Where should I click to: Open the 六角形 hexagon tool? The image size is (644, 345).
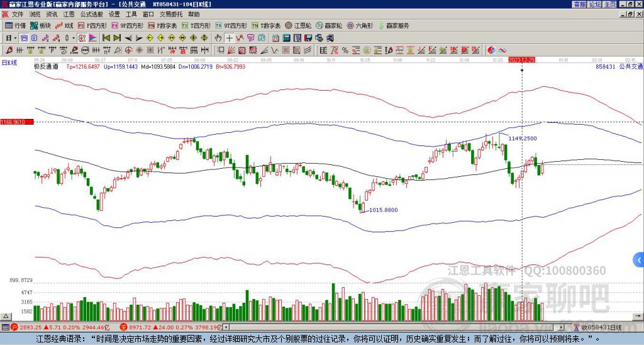(x=360, y=25)
